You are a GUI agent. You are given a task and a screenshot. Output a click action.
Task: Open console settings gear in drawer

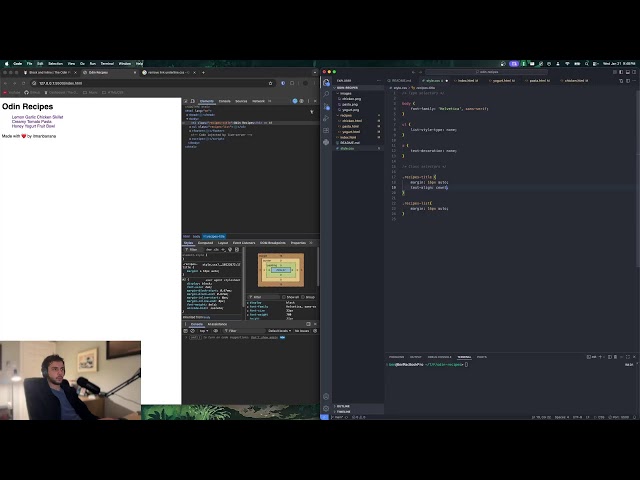click(x=315, y=331)
